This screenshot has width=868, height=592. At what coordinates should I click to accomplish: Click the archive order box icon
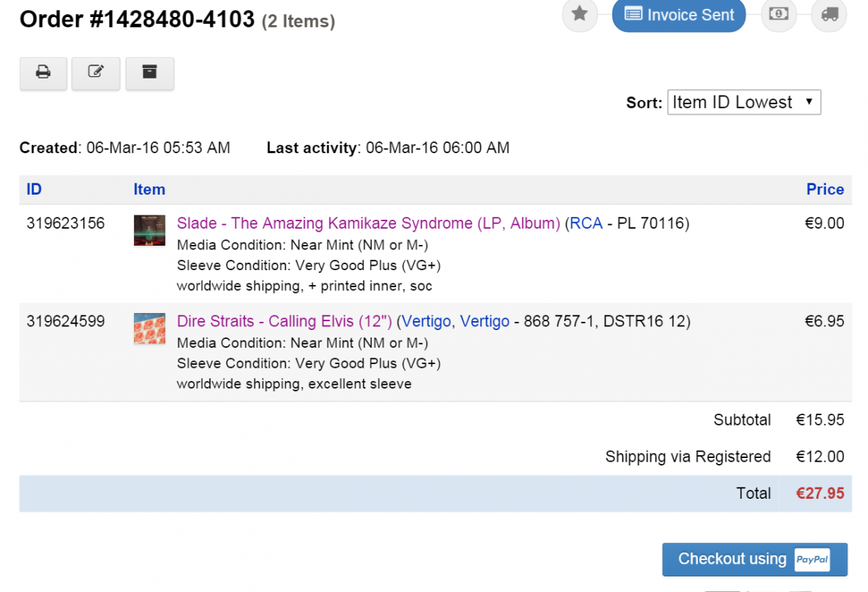click(x=149, y=73)
